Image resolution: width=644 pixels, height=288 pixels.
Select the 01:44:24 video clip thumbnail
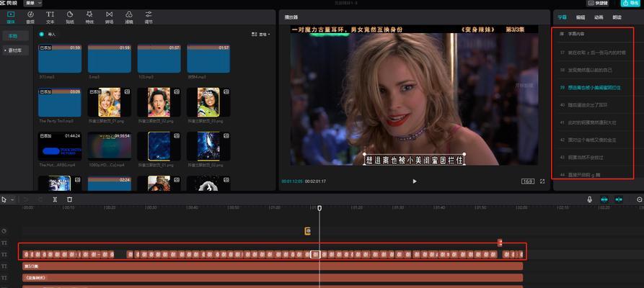[60, 146]
